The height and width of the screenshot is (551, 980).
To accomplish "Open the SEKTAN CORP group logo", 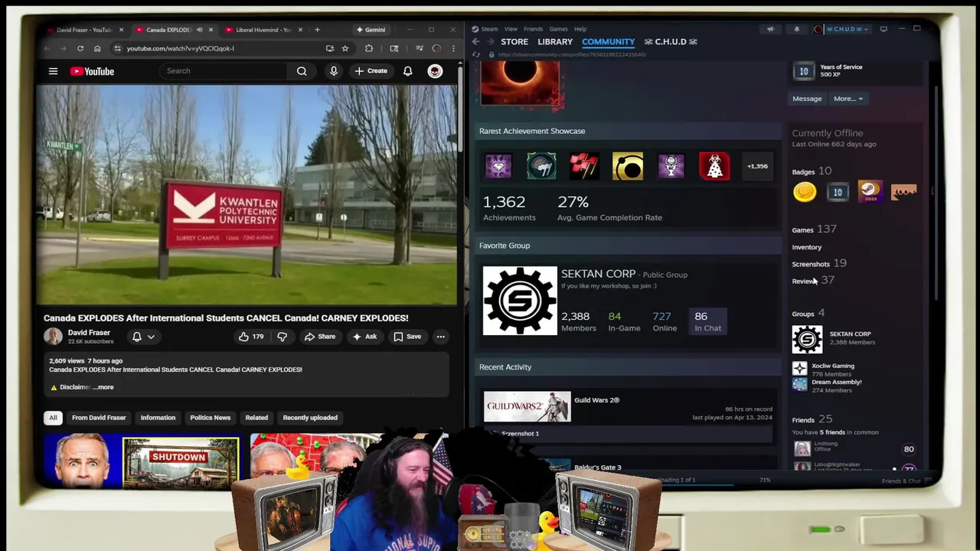I will point(520,301).
